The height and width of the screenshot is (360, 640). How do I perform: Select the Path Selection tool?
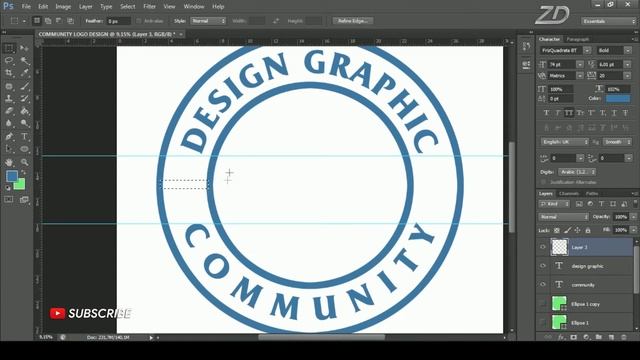(9, 149)
